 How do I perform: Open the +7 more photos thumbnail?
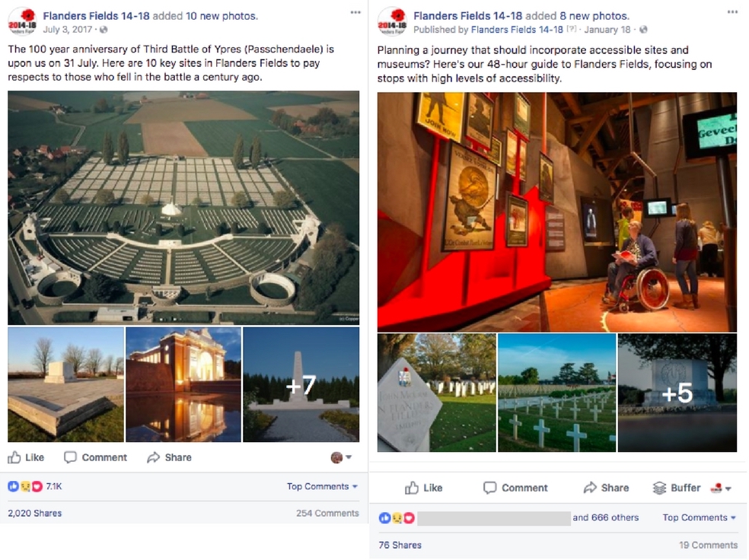(x=301, y=384)
